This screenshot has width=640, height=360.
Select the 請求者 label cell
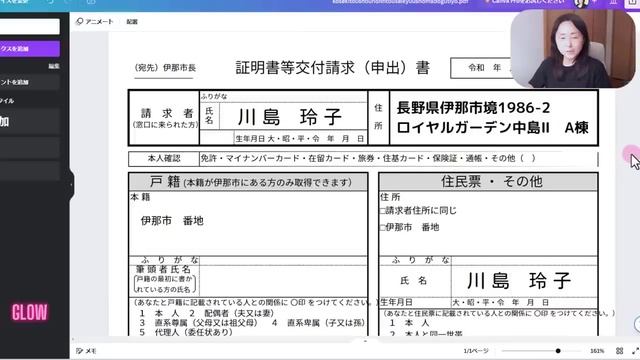(164, 118)
